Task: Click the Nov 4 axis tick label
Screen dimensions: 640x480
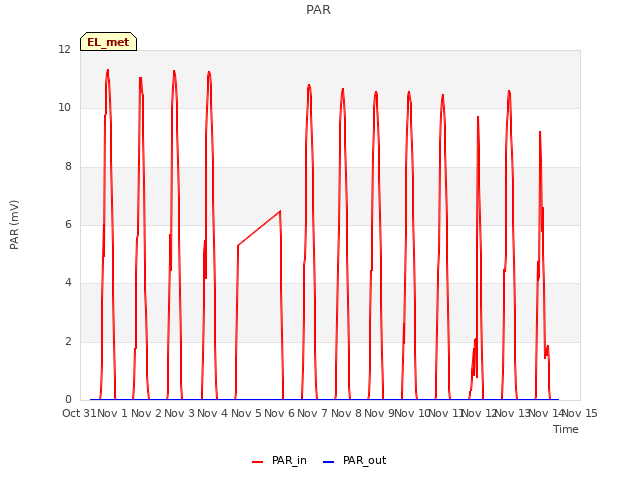Action: click(212, 413)
